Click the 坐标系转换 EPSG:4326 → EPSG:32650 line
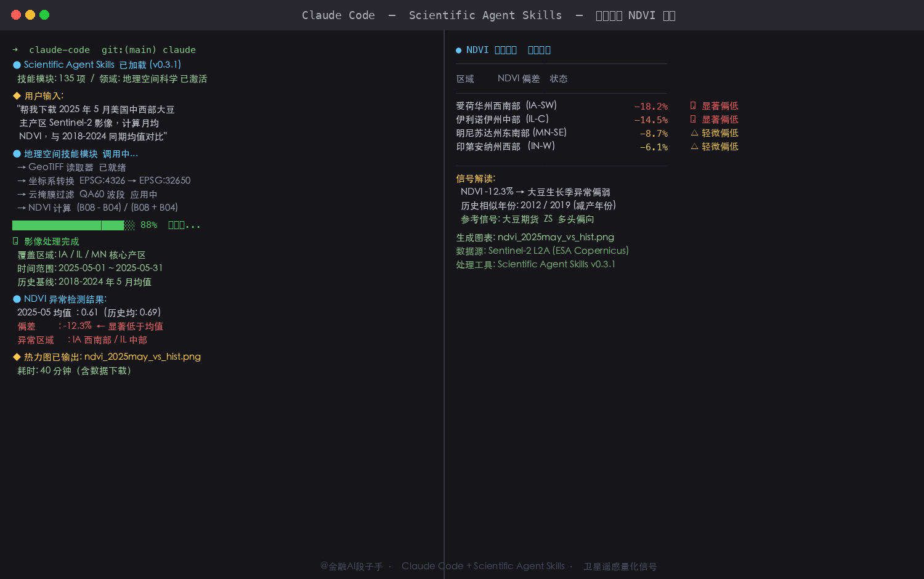The width and height of the screenshot is (924, 579). [104, 180]
